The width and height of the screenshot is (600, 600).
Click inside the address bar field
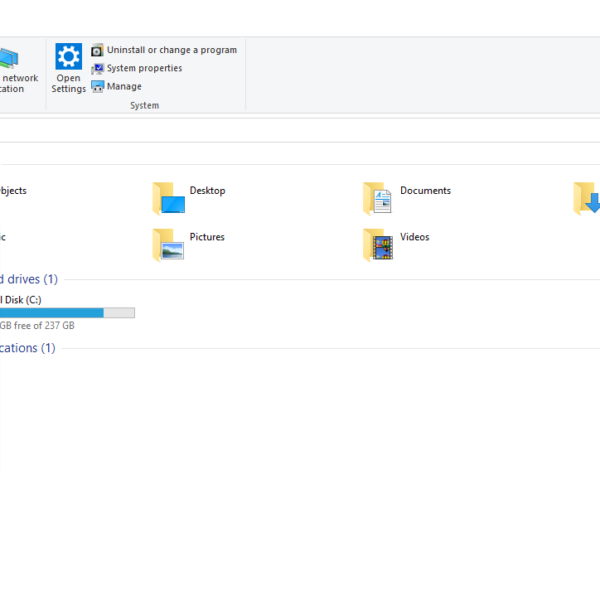(300, 130)
